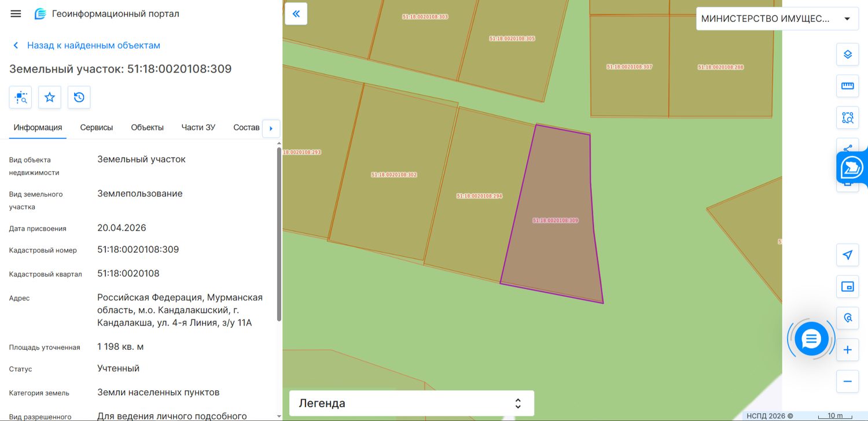The image size is (868, 421).
Task: Switch to the Сервисы tab
Action: [97, 127]
